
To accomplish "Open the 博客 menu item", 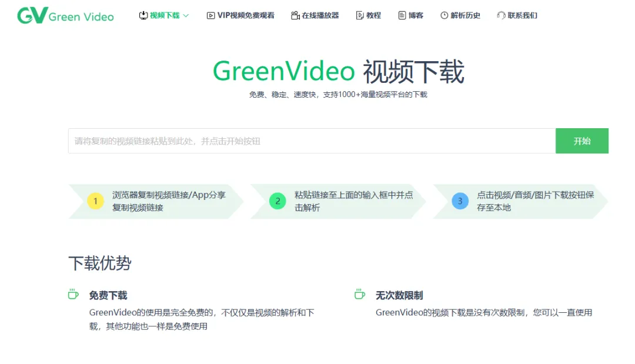I will pos(416,15).
